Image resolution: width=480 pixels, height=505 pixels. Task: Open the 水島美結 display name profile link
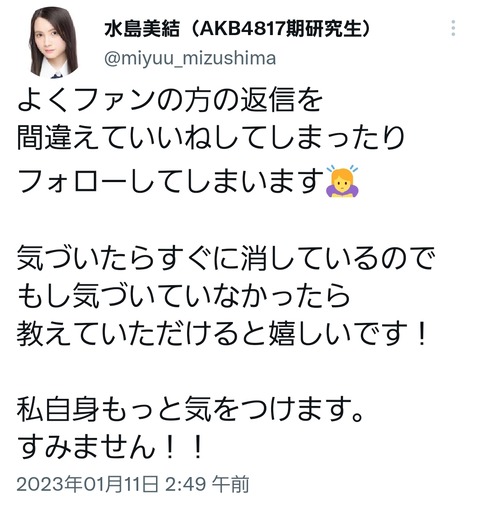click(x=142, y=29)
